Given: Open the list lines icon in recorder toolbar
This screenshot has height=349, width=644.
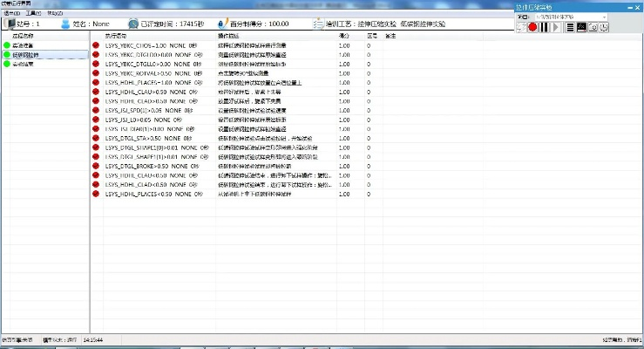Looking at the screenshot, I should point(569,28).
